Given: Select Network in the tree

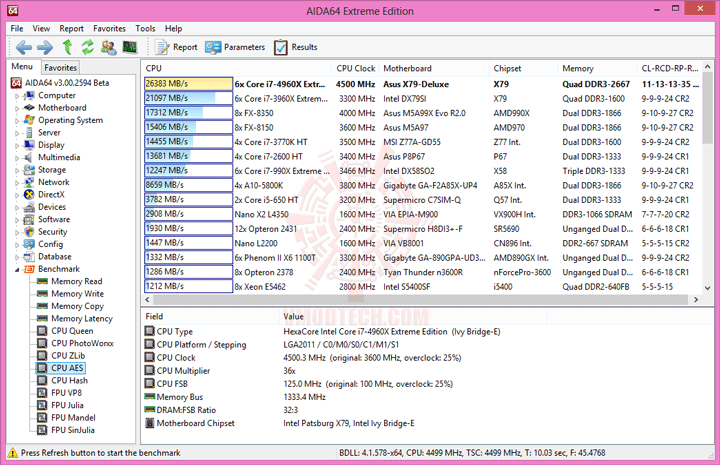Looking at the screenshot, I should 54,182.
